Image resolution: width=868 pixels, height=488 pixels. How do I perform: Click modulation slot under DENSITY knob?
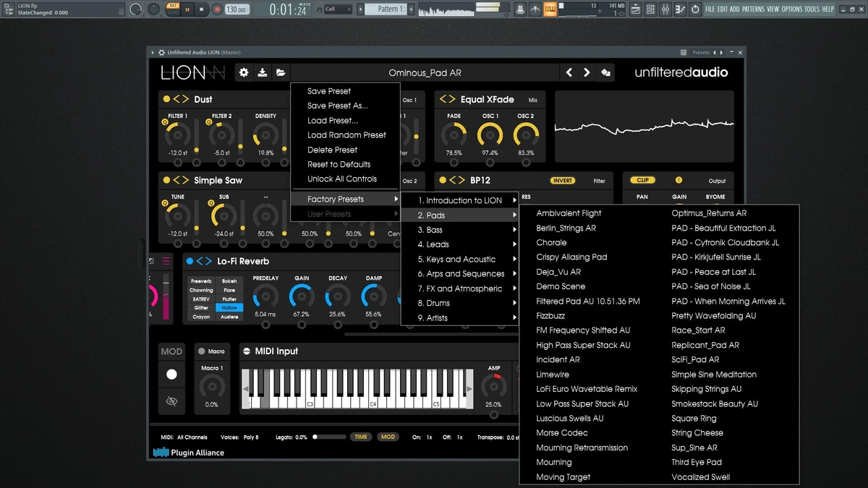click(x=265, y=163)
